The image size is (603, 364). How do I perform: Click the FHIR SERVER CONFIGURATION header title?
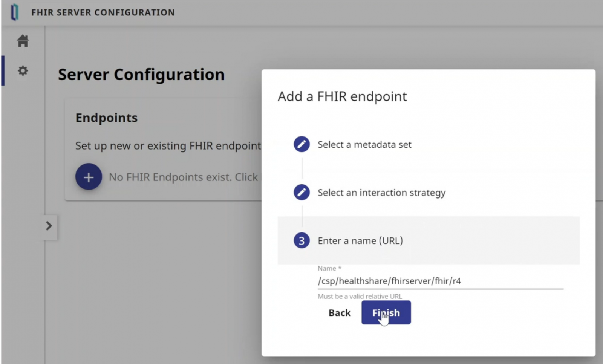pos(103,12)
